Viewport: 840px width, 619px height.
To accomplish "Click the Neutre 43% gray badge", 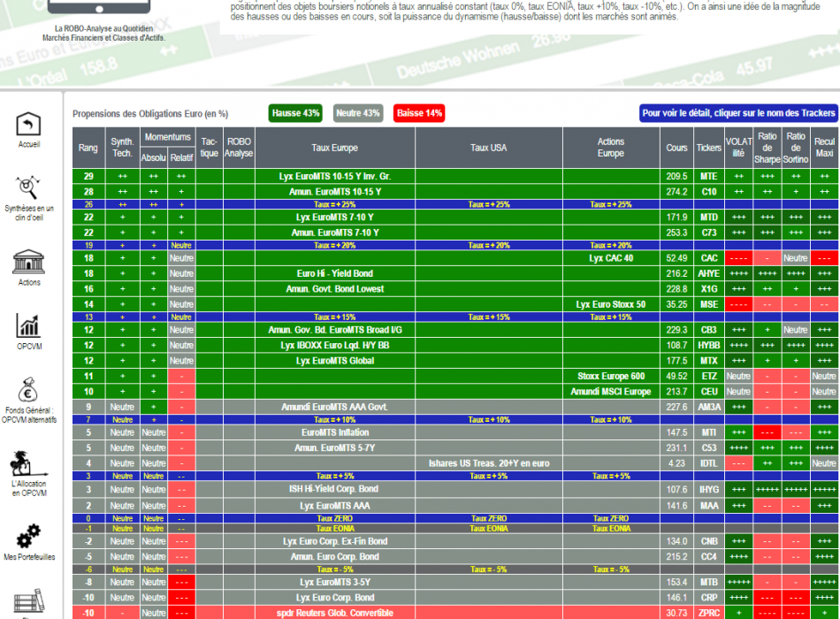I will (358, 113).
